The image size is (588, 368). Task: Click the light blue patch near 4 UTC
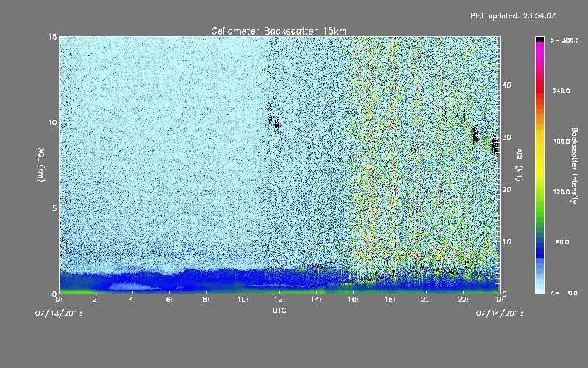coord(129,287)
